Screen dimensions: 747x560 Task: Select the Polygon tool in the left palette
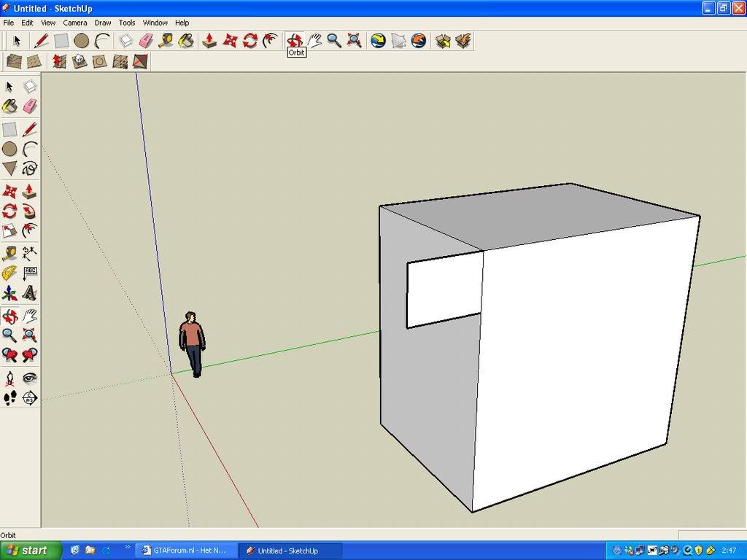pyautogui.click(x=9, y=168)
